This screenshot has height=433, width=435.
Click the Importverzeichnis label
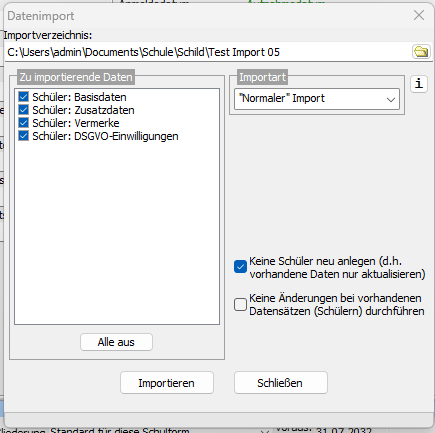click(x=48, y=35)
